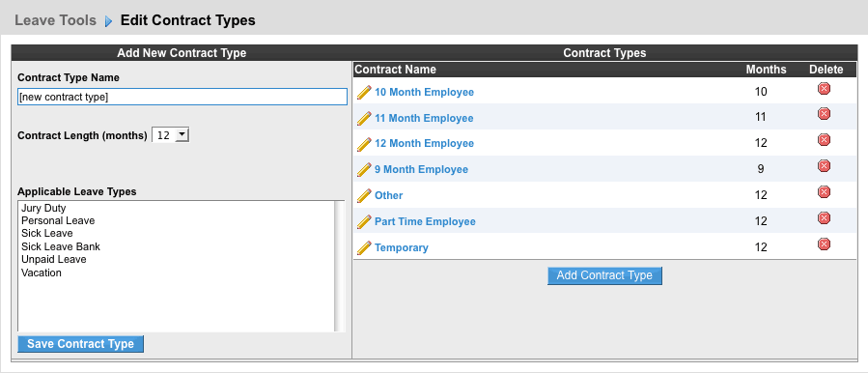Open the Contract Length months dropdown
This screenshot has width=868, height=373.
coord(171,135)
